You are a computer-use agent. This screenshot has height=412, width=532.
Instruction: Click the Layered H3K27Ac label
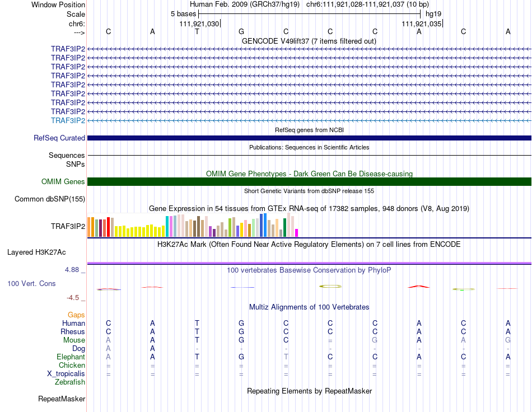[36, 252]
